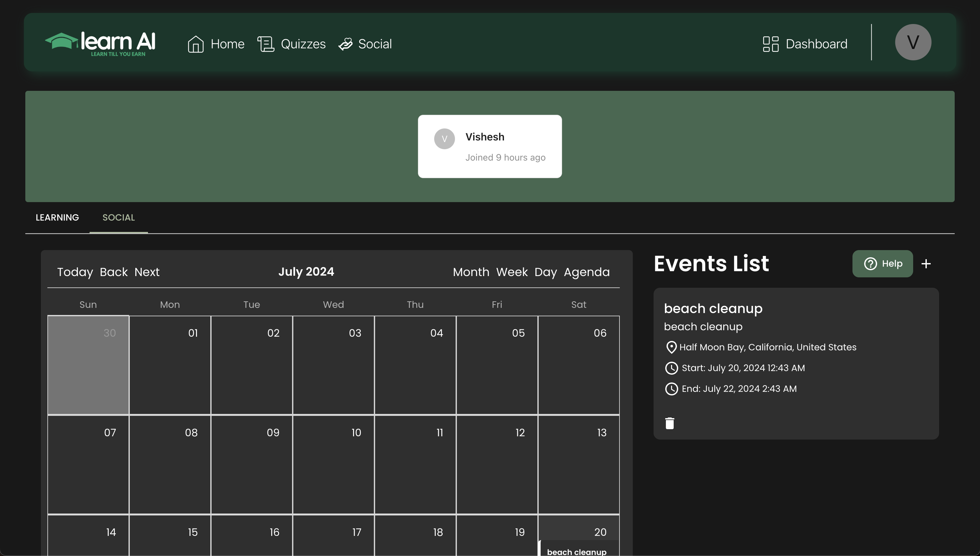Open Quizzes via scroll icon

pyautogui.click(x=266, y=44)
